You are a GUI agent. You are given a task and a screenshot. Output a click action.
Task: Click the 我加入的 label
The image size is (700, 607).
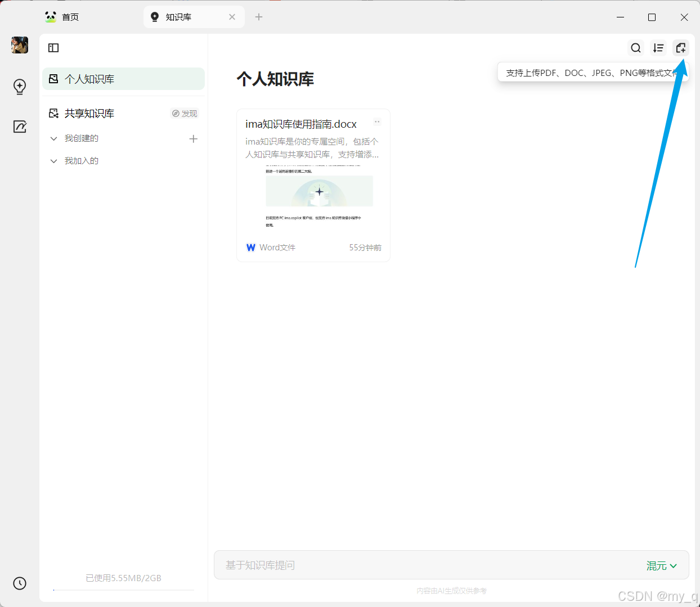82,161
